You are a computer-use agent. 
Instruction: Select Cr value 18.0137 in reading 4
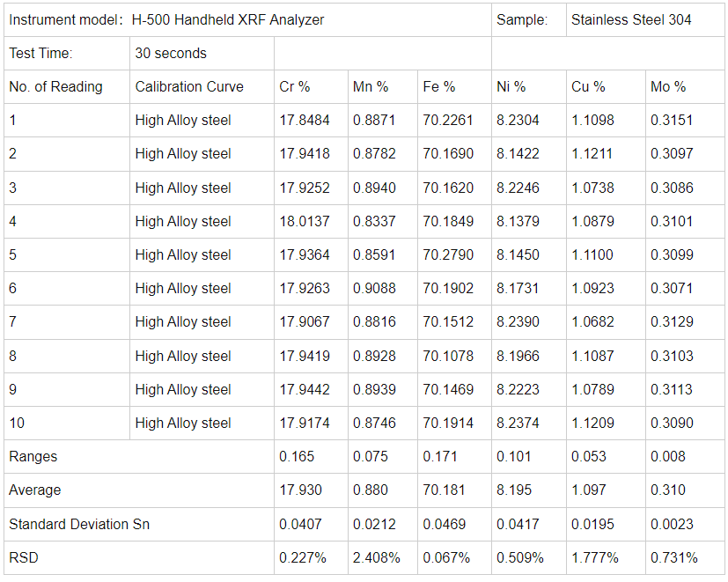coord(305,221)
